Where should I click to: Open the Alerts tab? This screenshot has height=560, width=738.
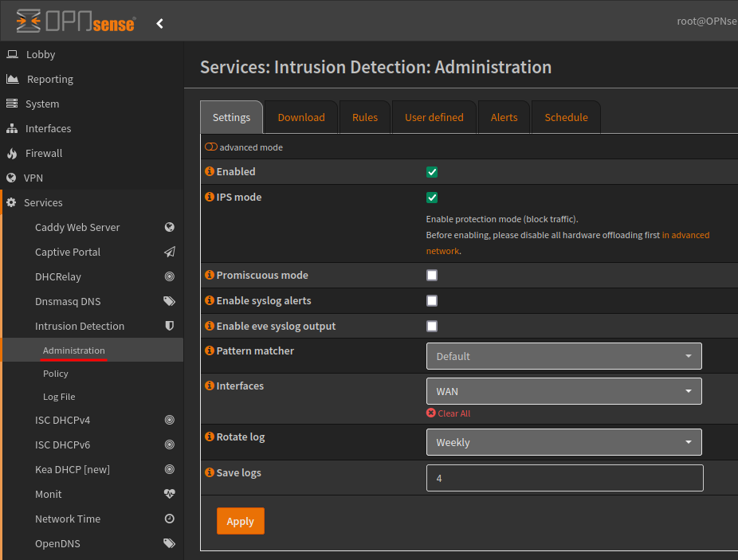(504, 117)
